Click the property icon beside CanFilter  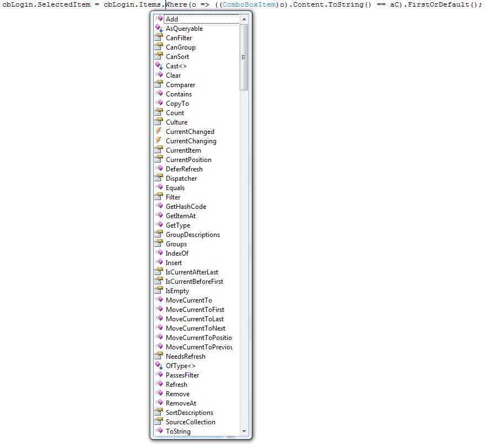(x=159, y=37)
